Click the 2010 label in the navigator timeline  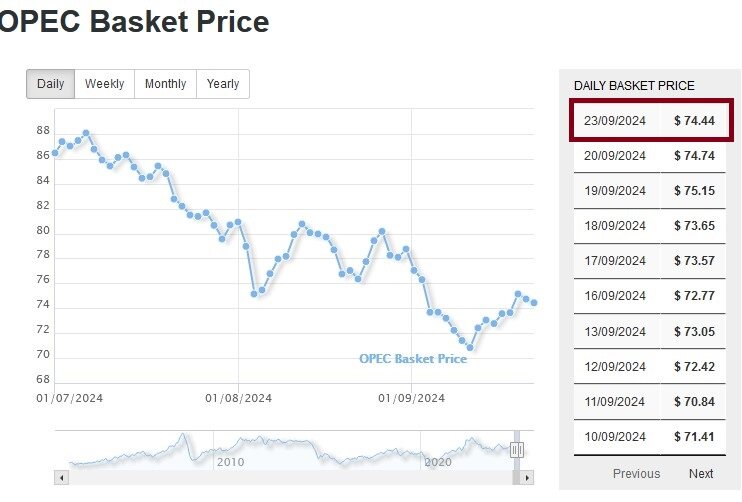[x=230, y=462]
